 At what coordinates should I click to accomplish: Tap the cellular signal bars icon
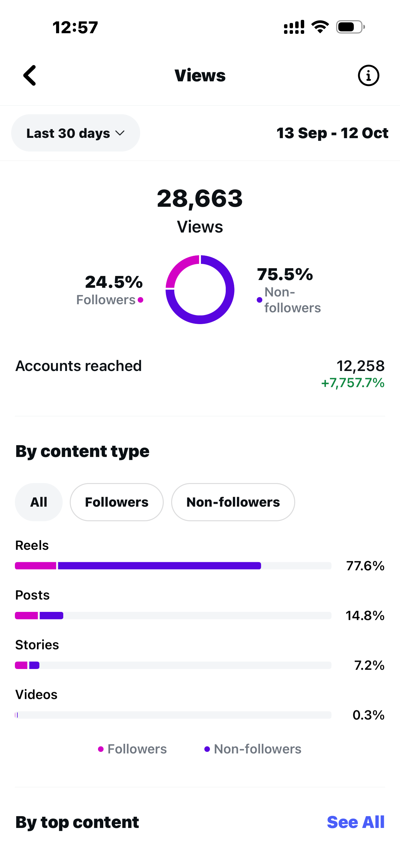point(294,27)
